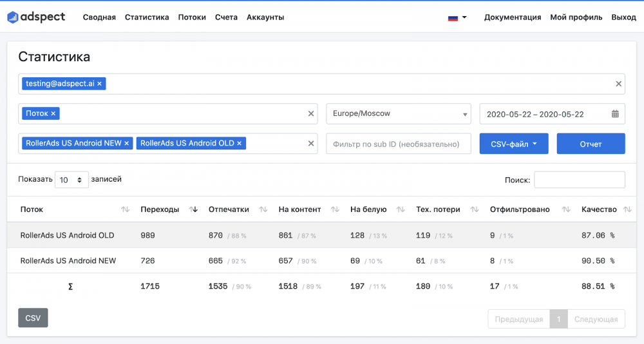Open Документация link
This screenshot has height=344, width=644.
pos(513,17)
